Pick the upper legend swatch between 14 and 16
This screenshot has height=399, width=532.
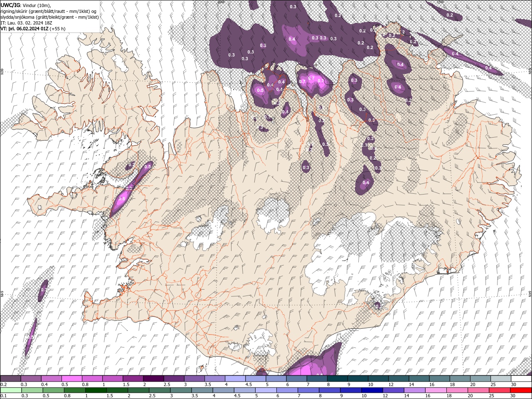(419, 379)
